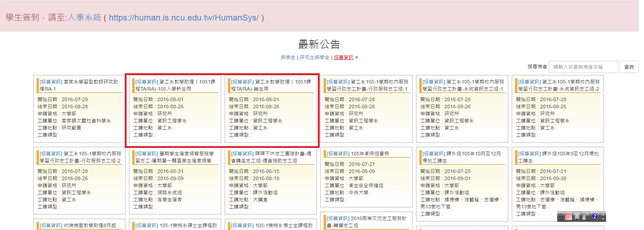Focus the 搜尋機會 search input field

(583, 67)
